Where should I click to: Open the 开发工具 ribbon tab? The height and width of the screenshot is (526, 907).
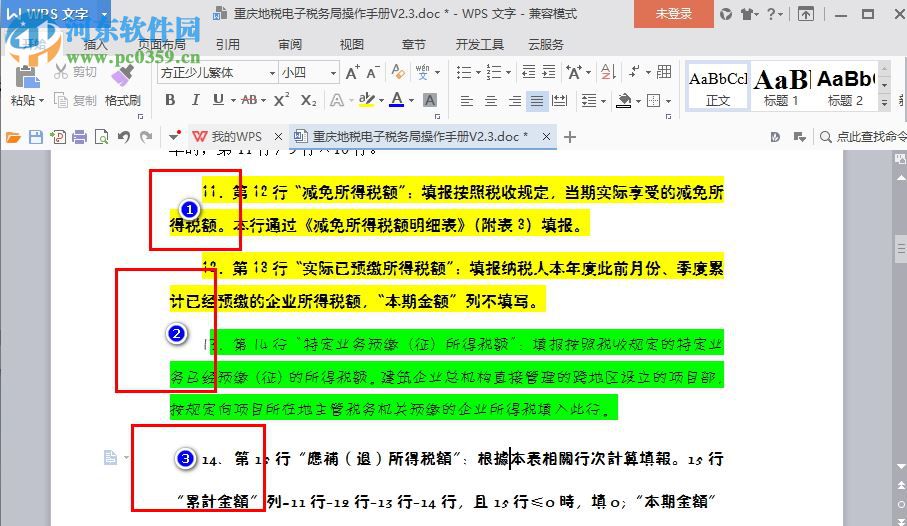[x=480, y=45]
